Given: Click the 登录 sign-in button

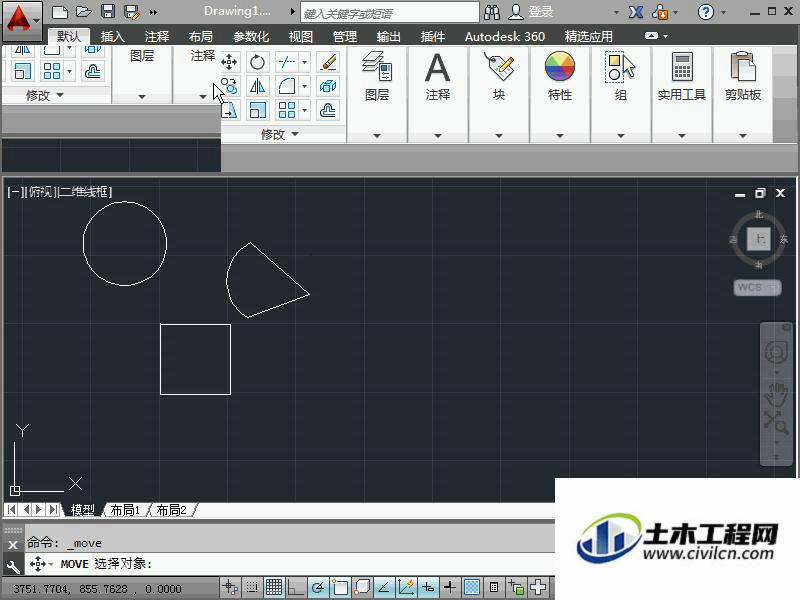Looking at the screenshot, I should click(532, 12).
